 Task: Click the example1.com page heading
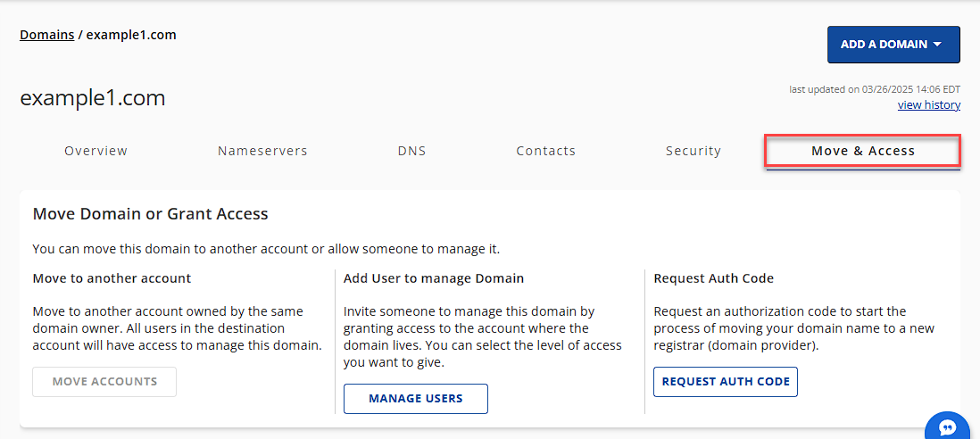(93, 98)
